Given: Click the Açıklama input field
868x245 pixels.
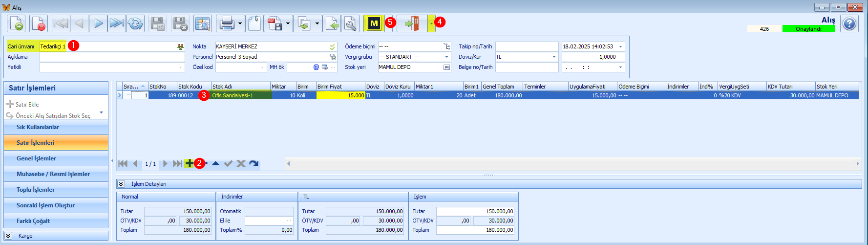Looking at the screenshot, I should coord(112,57).
